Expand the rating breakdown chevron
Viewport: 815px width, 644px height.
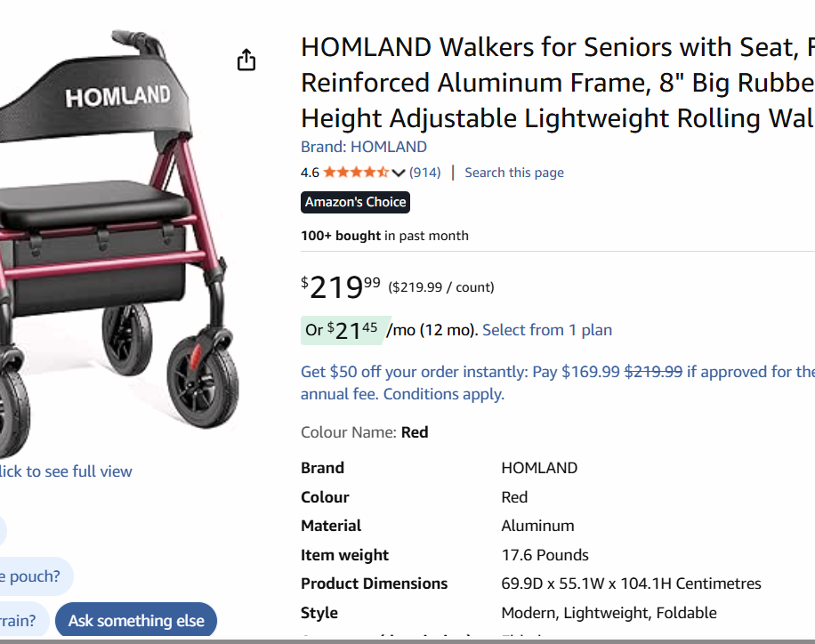click(398, 173)
